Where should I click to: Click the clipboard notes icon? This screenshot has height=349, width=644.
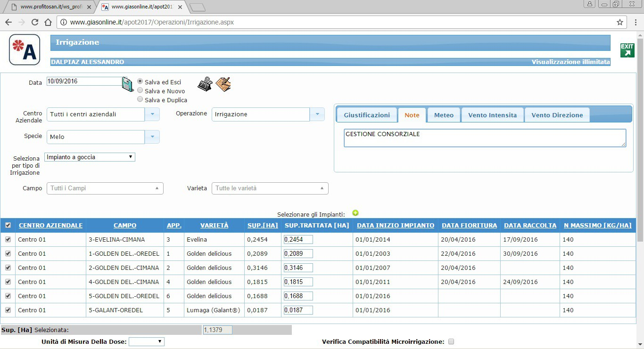pyautogui.click(x=223, y=84)
